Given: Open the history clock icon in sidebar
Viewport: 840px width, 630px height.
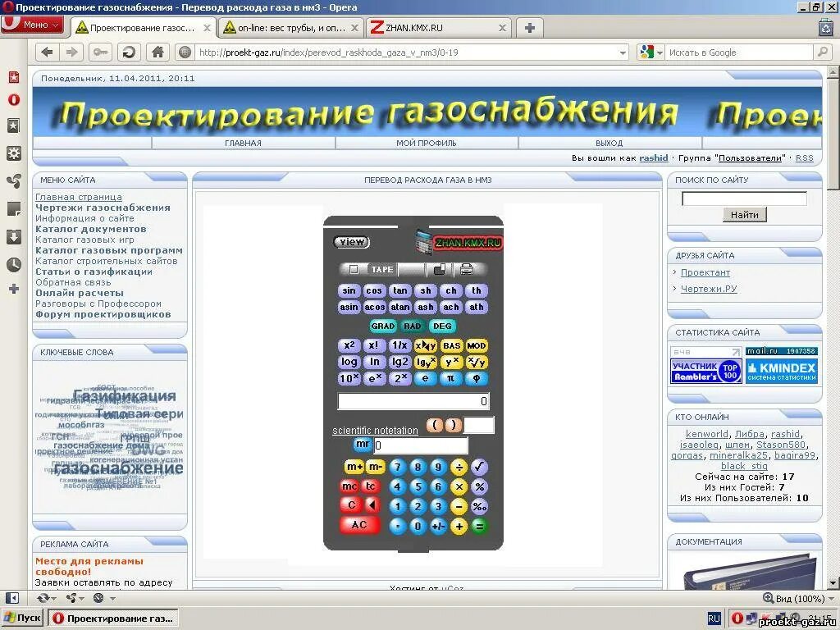Looking at the screenshot, I should pyautogui.click(x=12, y=264).
